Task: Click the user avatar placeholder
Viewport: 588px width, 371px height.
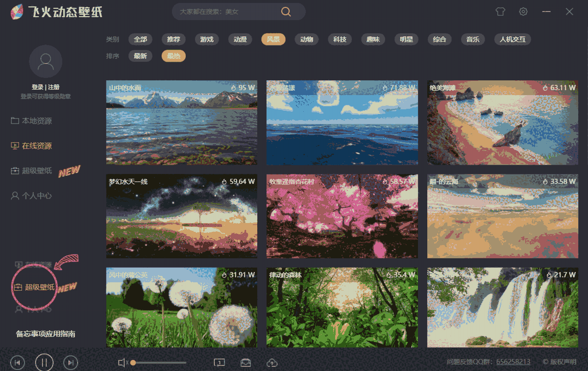Action: pyautogui.click(x=46, y=61)
